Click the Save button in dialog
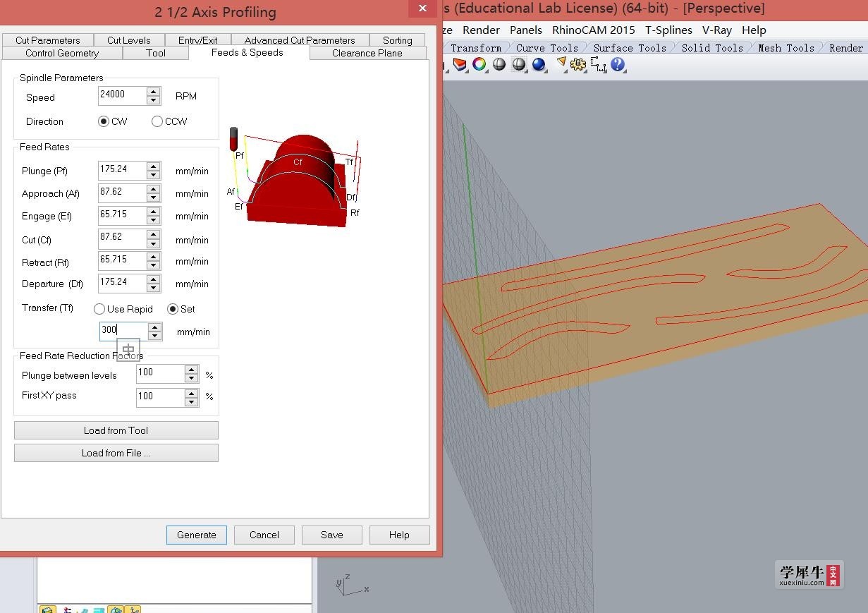The width and height of the screenshot is (868, 613). click(332, 535)
